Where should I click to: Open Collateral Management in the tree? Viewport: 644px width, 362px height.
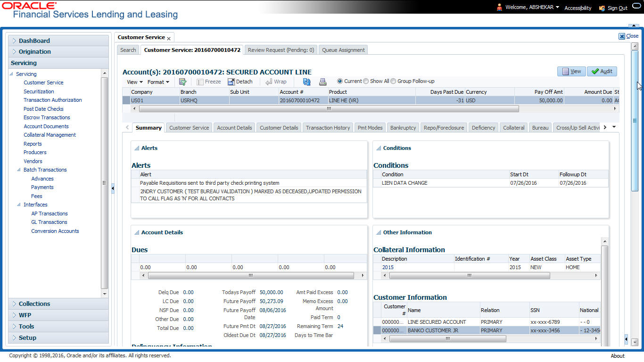click(x=50, y=135)
